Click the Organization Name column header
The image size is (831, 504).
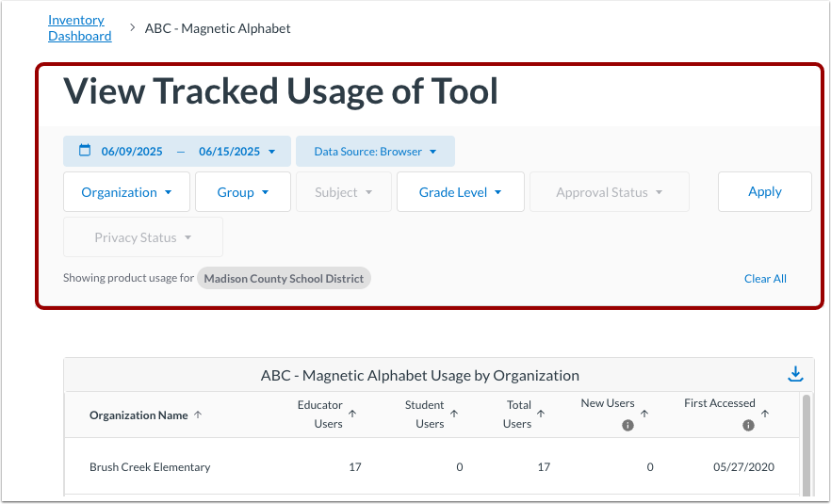(138, 415)
